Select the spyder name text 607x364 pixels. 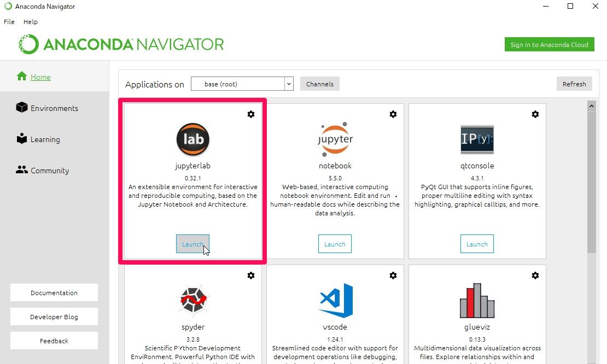pyautogui.click(x=193, y=327)
